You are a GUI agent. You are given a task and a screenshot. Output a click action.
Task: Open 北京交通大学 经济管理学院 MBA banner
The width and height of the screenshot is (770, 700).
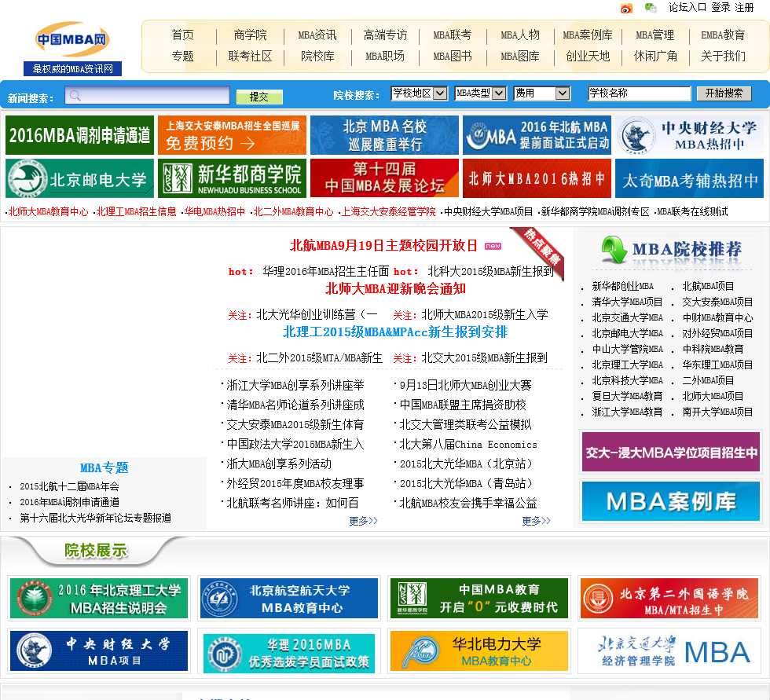[x=669, y=651]
